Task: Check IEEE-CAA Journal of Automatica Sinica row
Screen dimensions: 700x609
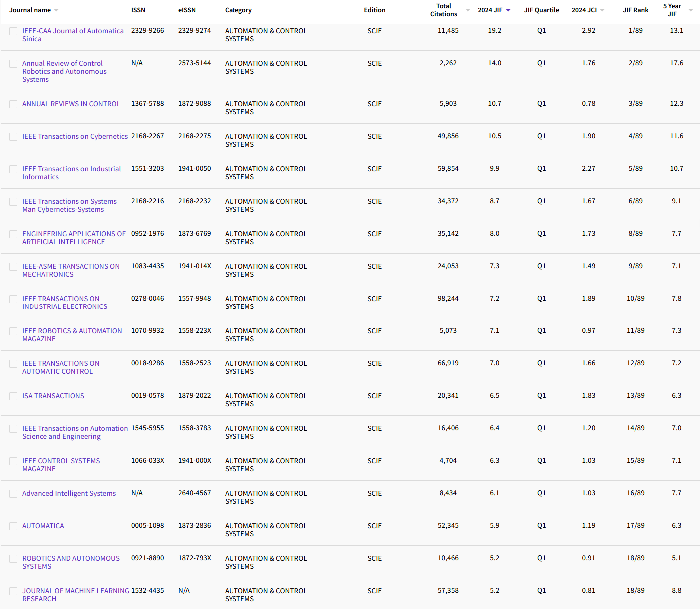Action: click(13, 31)
